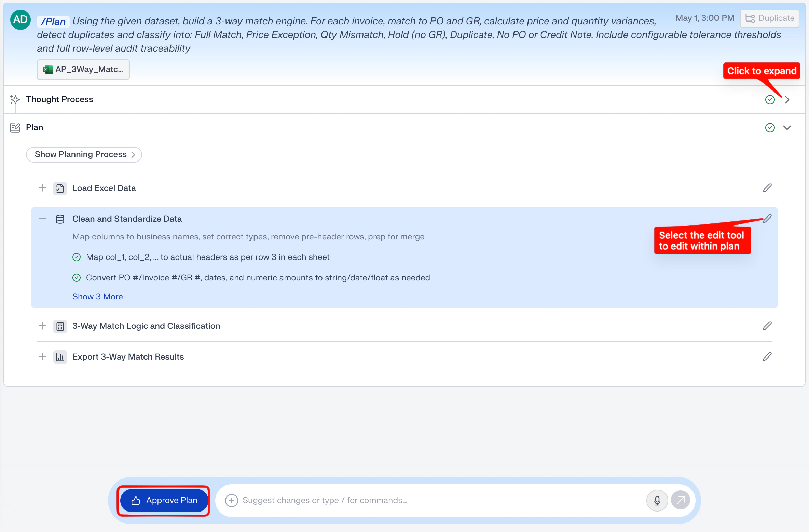Expand the Load Excel Data step
Screen dimensions: 809x532
pyautogui.click(x=42, y=188)
